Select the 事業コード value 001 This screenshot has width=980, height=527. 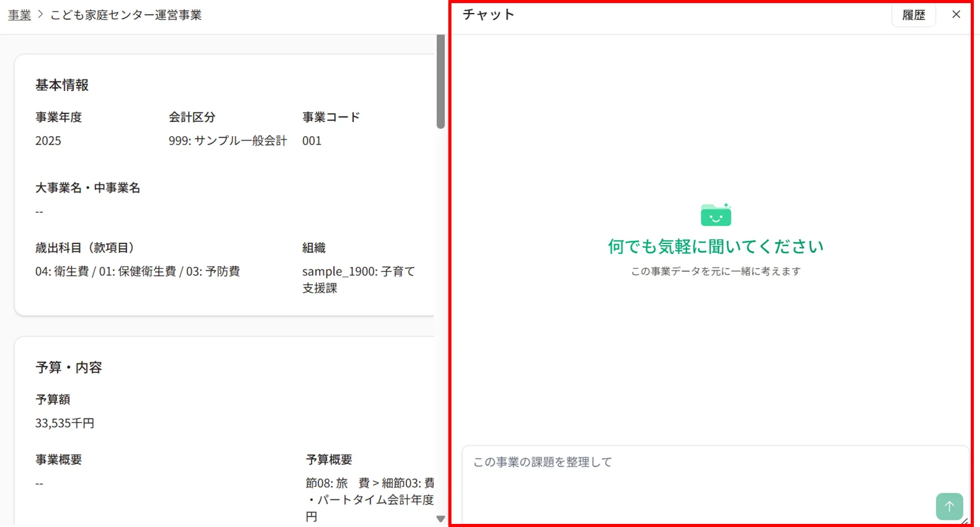(x=311, y=141)
